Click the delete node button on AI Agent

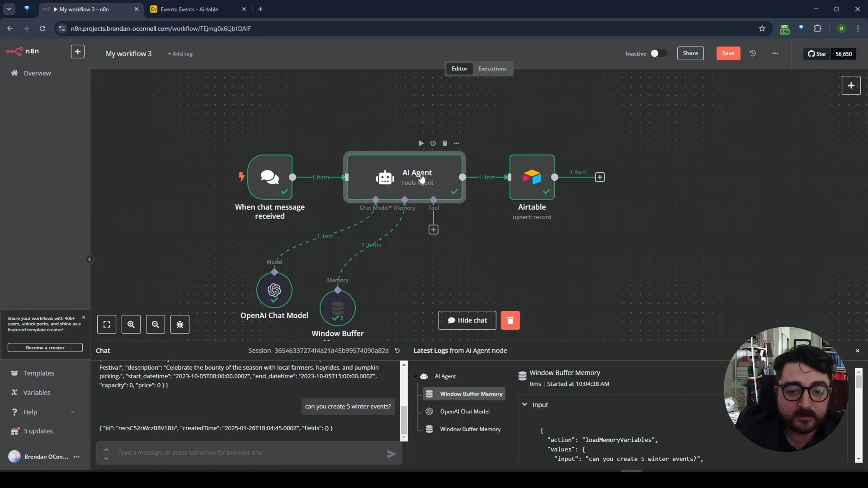pos(445,143)
